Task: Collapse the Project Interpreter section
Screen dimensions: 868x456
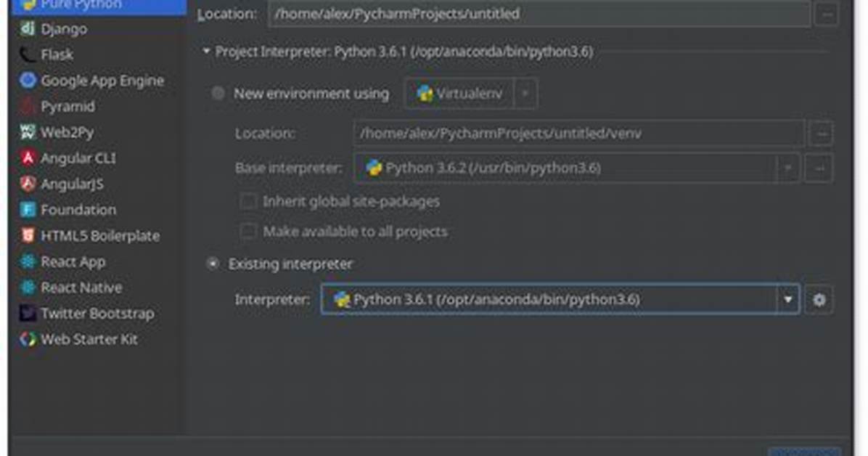Action: pyautogui.click(x=207, y=52)
